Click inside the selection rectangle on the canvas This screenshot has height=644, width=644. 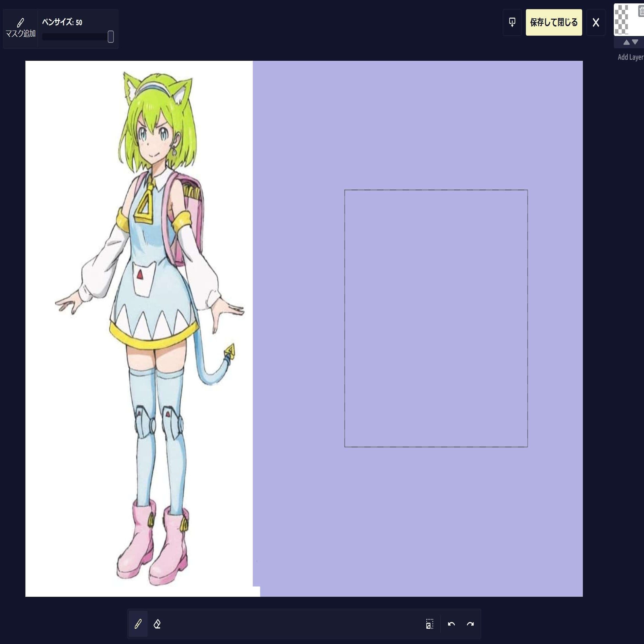click(436, 318)
